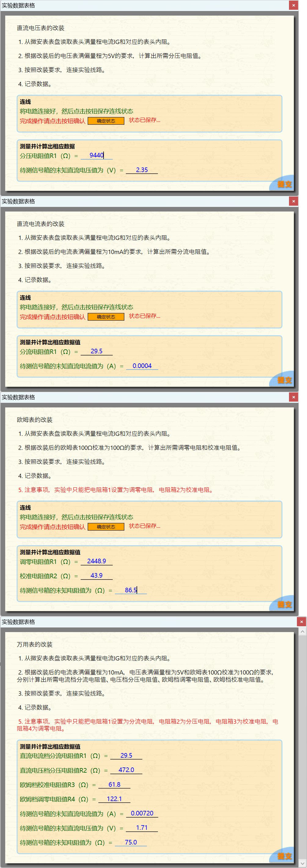Click the 欧姆档校准电阻值R3 field showing 61.8
Screen dimensions: 307x868
114,785
